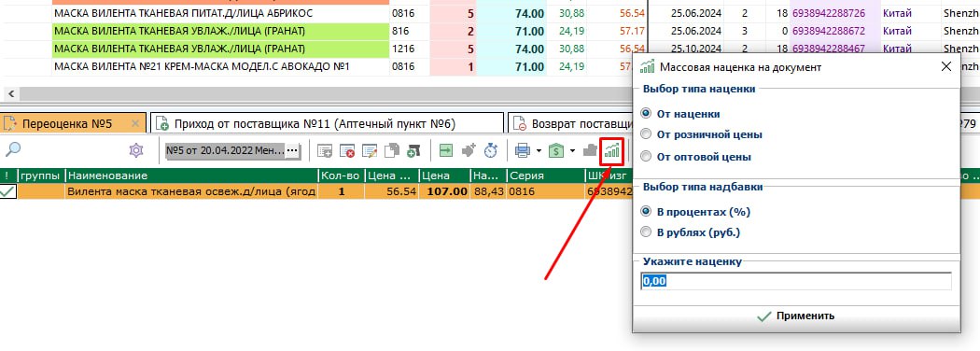
Task: Click the printer icon
Action: click(523, 150)
